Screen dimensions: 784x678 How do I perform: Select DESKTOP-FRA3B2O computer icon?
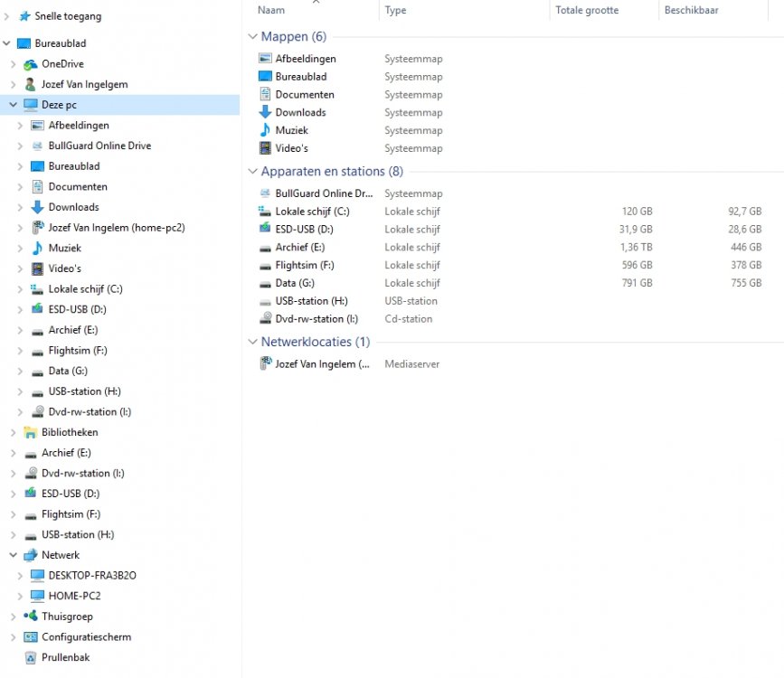tap(37, 576)
